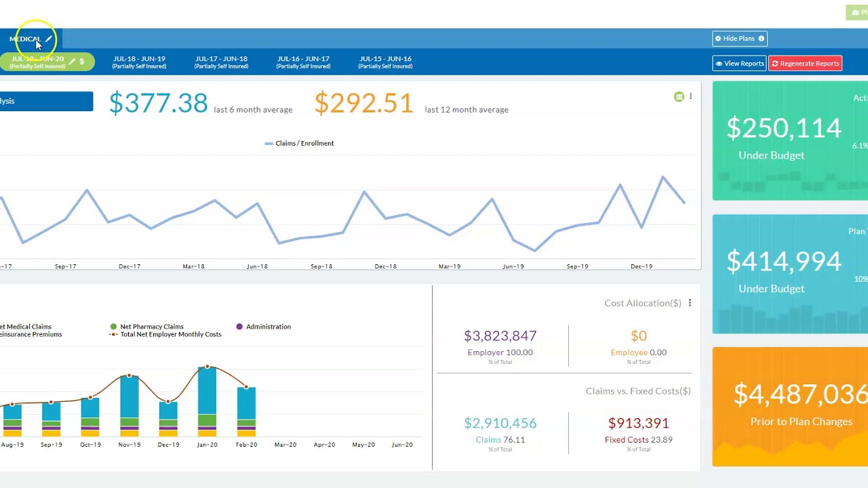Click the eye icon in View Reports
The image size is (868, 488).
(719, 64)
